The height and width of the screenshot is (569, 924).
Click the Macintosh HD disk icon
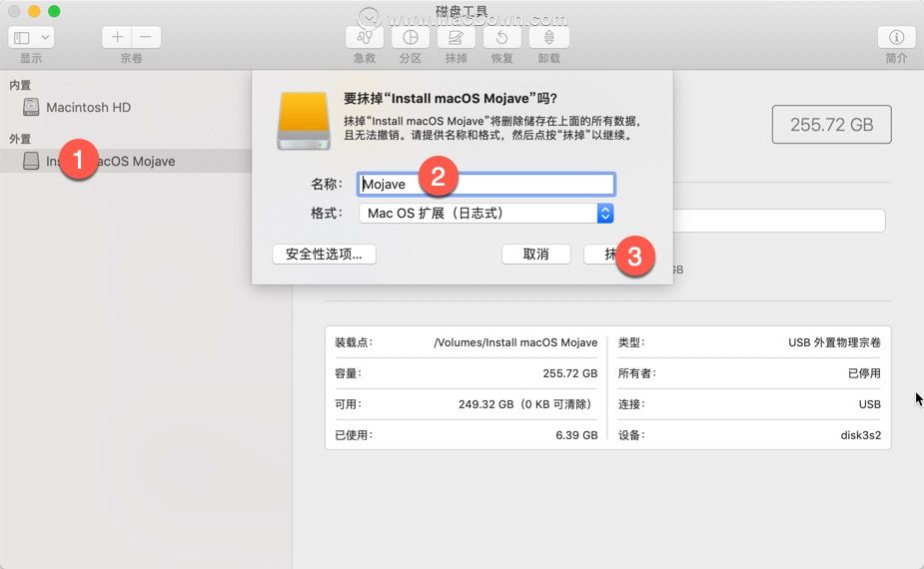pos(31,107)
